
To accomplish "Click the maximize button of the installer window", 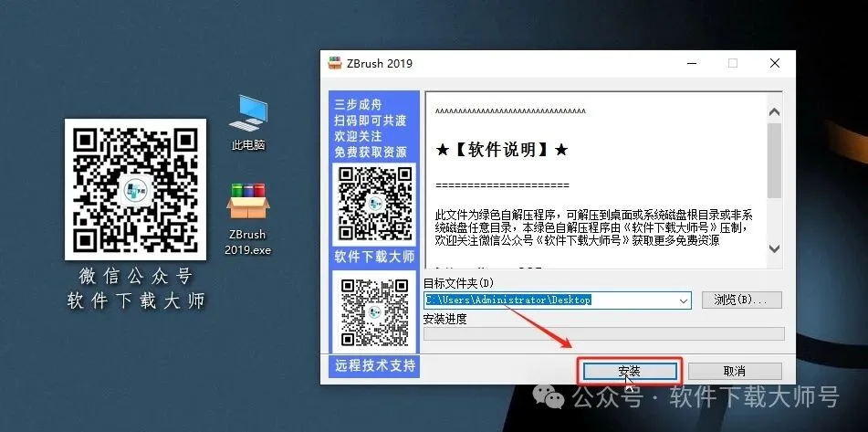I will coord(732,64).
